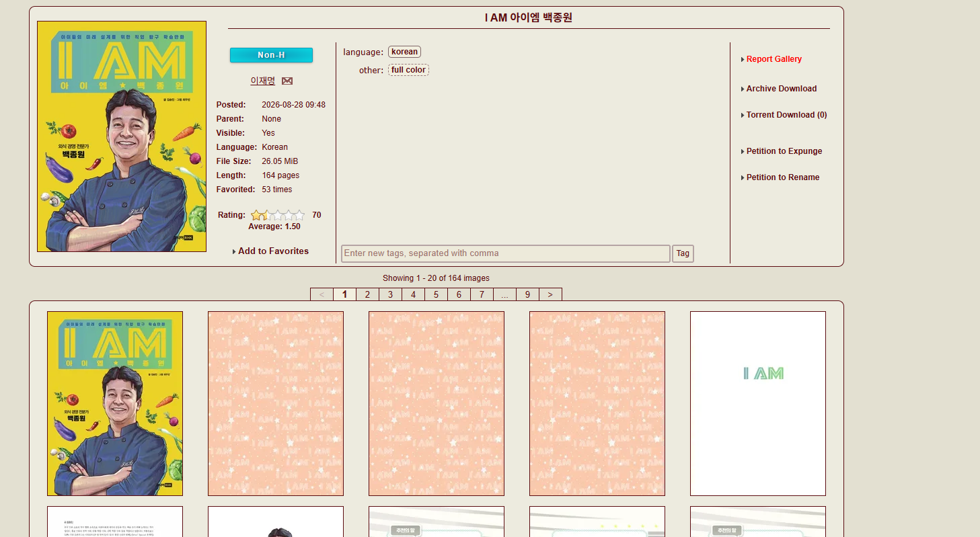
Task: Click the ellipsis page jump cell
Action: [x=504, y=294]
